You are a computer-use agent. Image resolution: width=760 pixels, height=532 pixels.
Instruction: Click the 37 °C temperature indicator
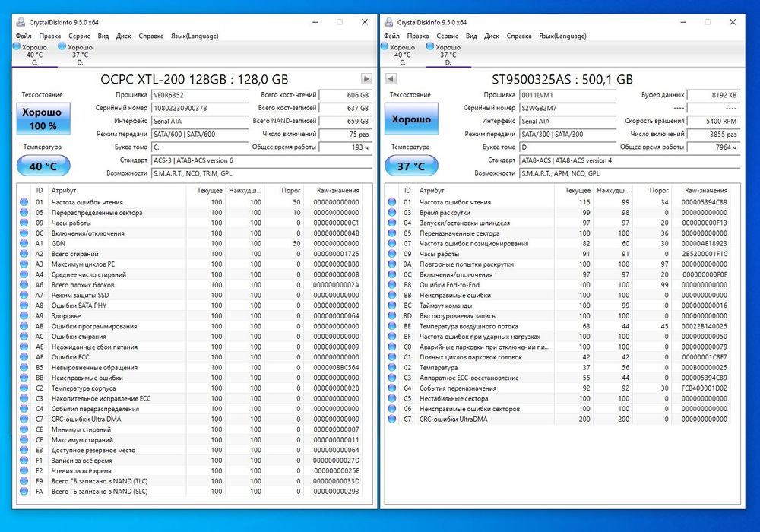point(411,166)
